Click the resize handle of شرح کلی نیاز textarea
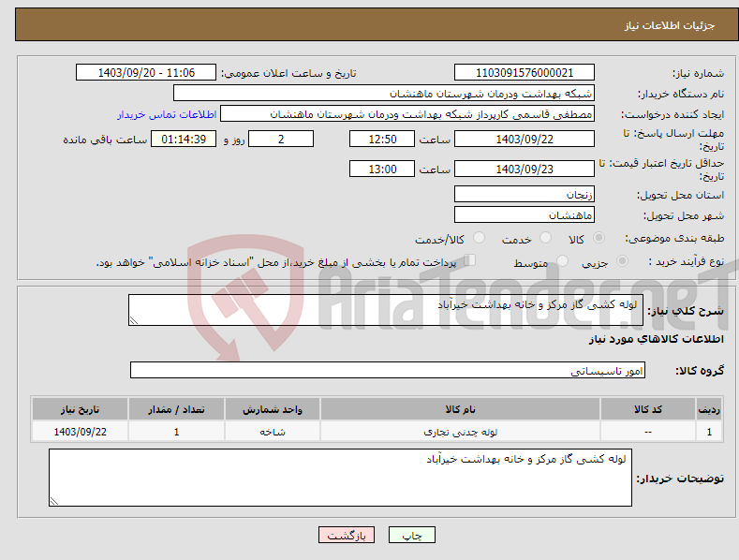Image resolution: width=739 pixels, height=560 pixels. pos(134,321)
